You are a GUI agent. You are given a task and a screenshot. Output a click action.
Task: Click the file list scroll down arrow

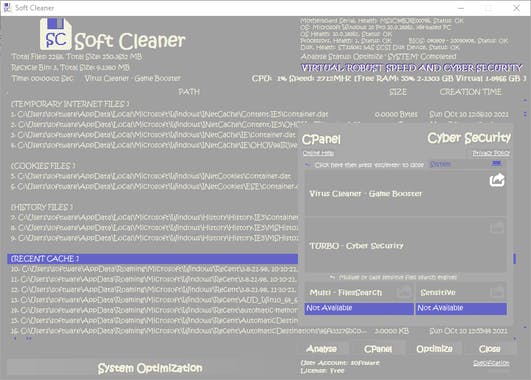point(525,327)
